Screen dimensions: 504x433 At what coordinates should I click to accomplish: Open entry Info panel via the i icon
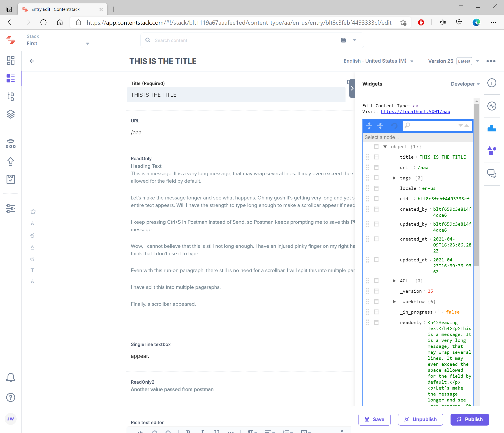click(x=492, y=83)
